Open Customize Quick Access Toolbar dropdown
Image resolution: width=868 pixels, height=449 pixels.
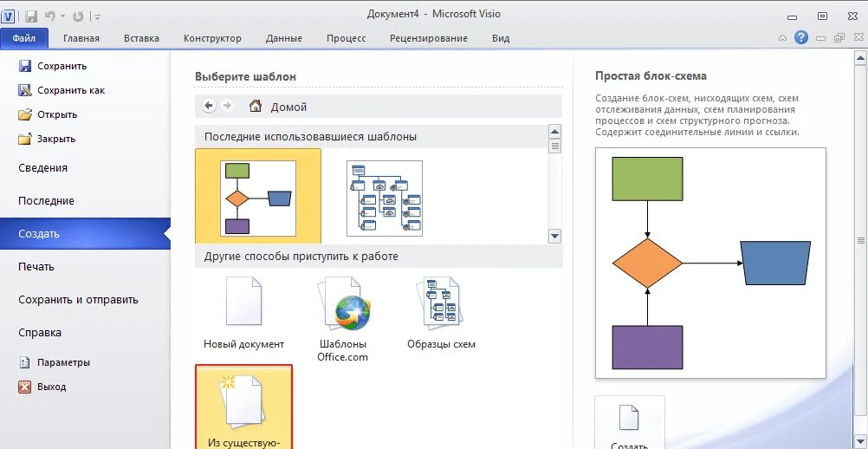(x=97, y=17)
